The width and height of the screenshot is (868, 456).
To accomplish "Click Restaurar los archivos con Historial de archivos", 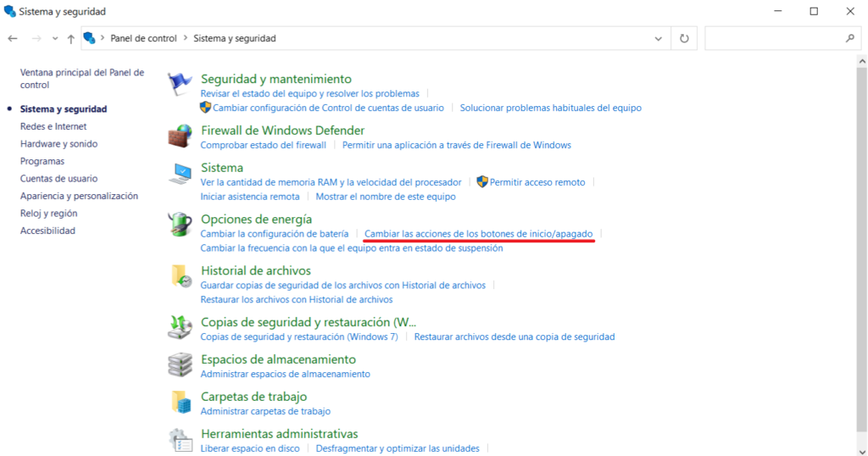I will (x=297, y=299).
